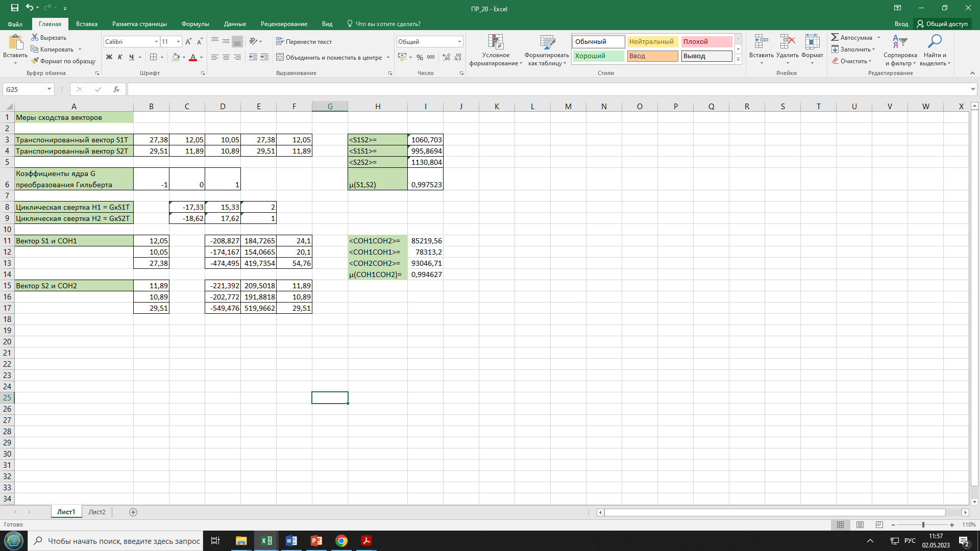Select cell I6 containing 0,997523
The image size is (980, 551).
tap(426, 179)
